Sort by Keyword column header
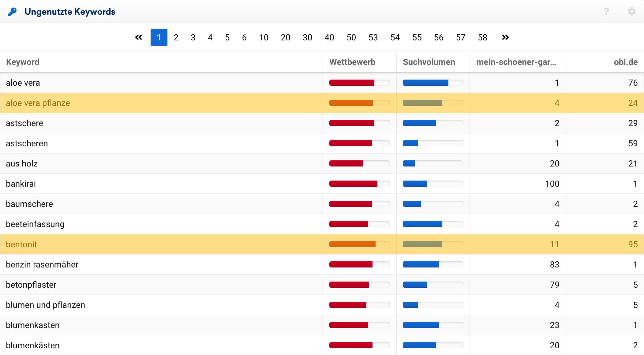 [23, 62]
